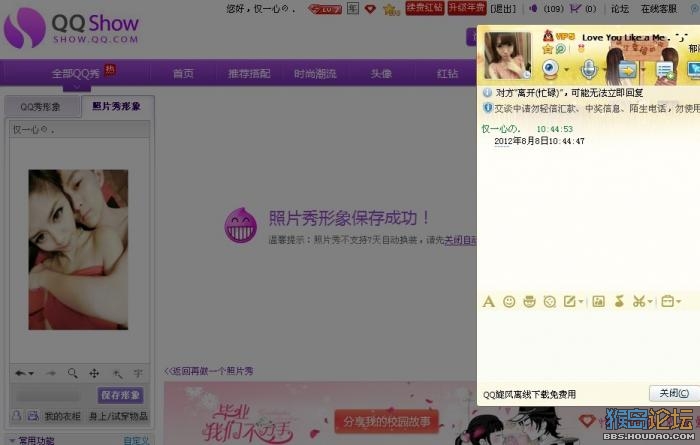700x445 pixels.
Task: Click the handwriting input pad icon
Action: 570,302
